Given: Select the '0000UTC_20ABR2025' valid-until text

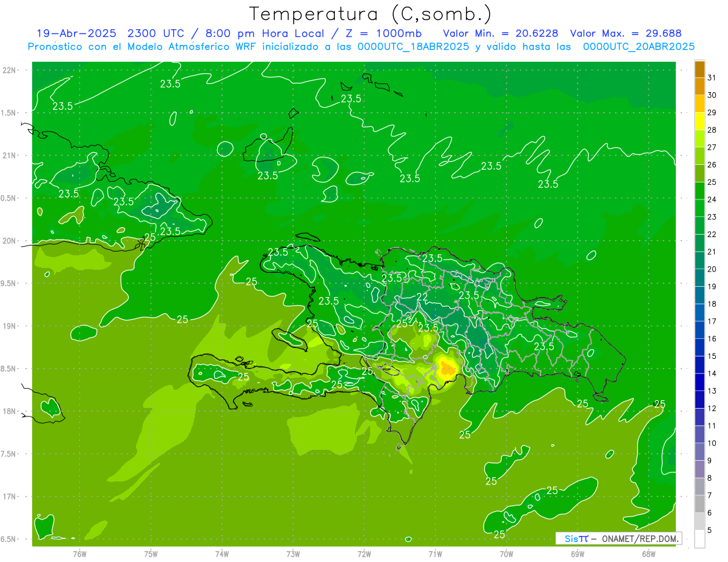Looking at the screenshot, I should pyautogui.click(x=638, y=47).
